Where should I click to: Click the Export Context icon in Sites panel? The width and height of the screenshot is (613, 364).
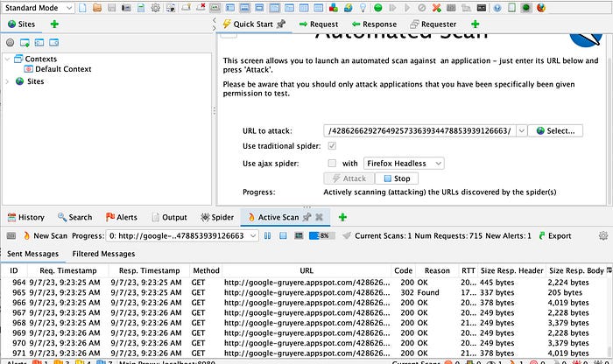coord(54,43)
